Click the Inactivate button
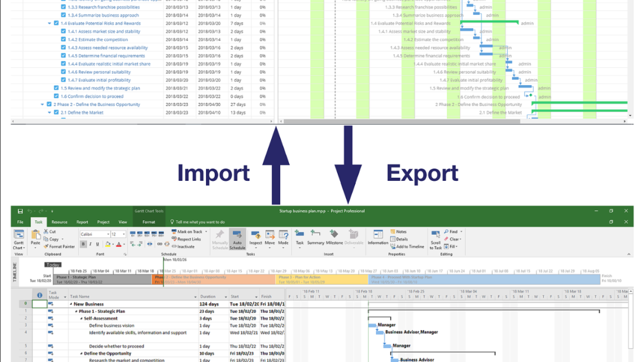644x362 pixels. click(x=183, y=246)
